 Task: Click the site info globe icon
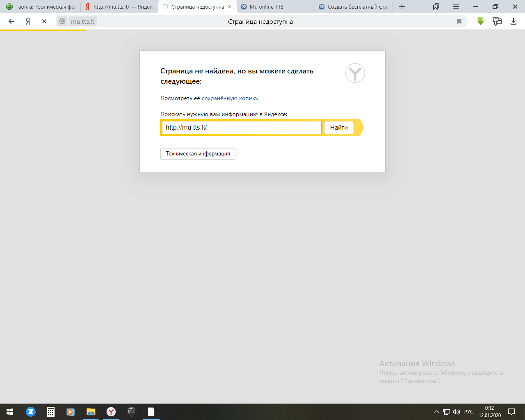coord(62,21)
